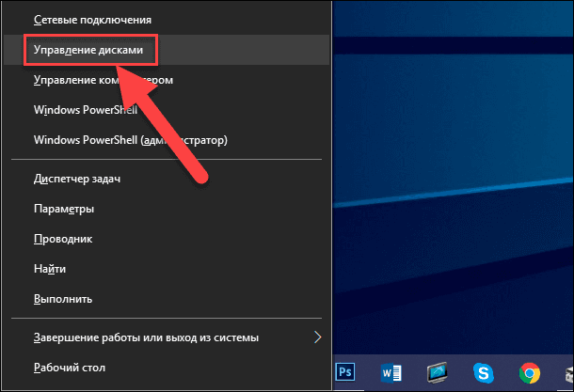Show Рабочий стол
This screenshot has height=392, width=574.
167,368
